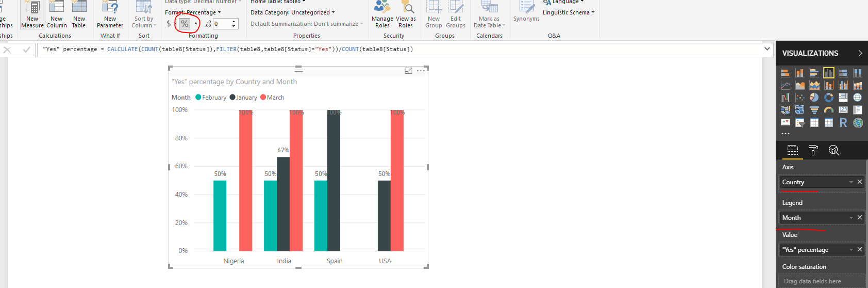Open the Format: Percentage dropdown
Viewport: 868px width, 288px height.
[193, 12]
